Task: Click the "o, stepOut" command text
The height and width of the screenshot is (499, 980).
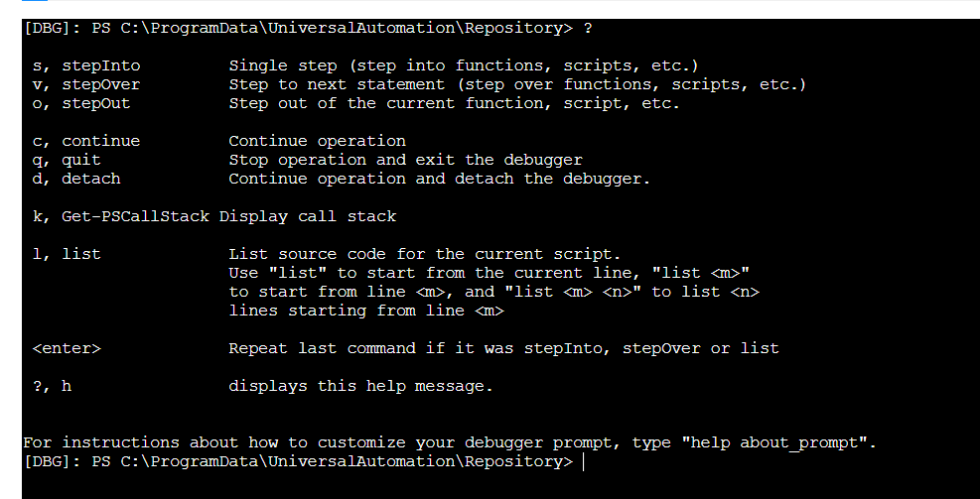Action: 81,103
